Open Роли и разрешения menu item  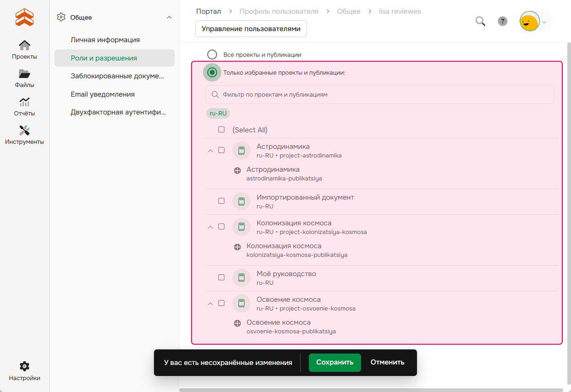(115, 58)
